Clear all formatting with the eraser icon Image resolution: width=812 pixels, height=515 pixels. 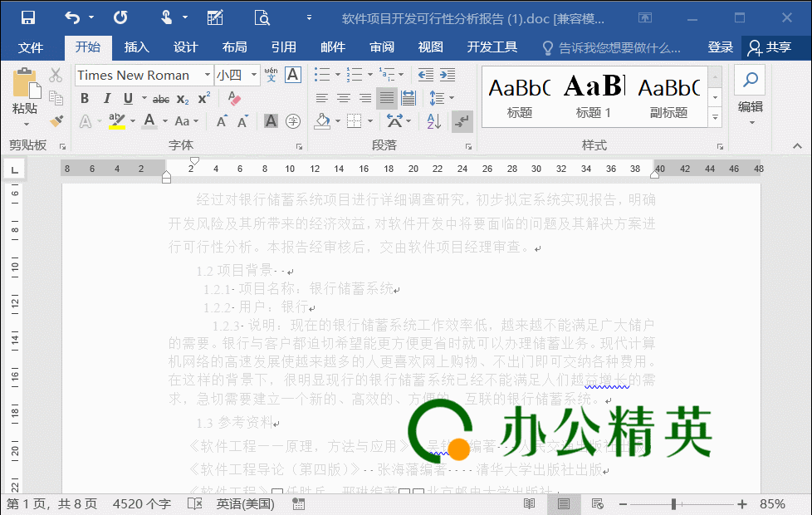(x=234, y=98)
